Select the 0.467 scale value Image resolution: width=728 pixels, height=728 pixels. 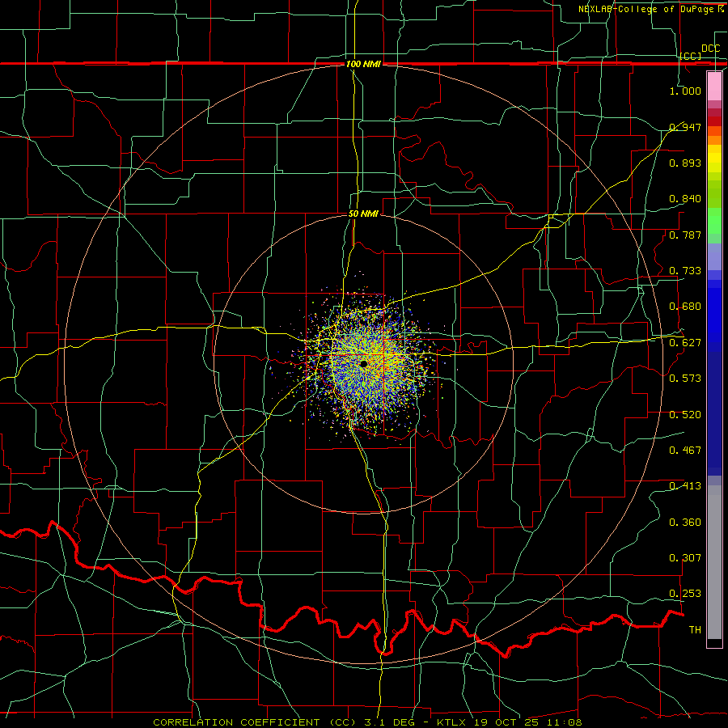(685, 450)
